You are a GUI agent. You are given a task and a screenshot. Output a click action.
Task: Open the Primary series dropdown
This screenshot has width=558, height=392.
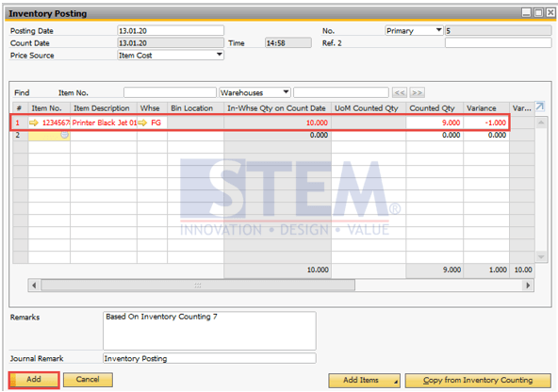click(439, 30)
